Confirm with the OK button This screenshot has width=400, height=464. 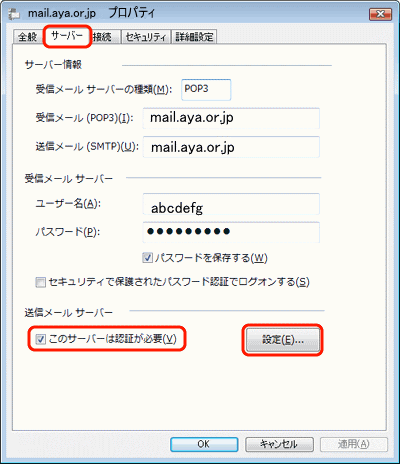pyautogui.click(x=204, y=444)
